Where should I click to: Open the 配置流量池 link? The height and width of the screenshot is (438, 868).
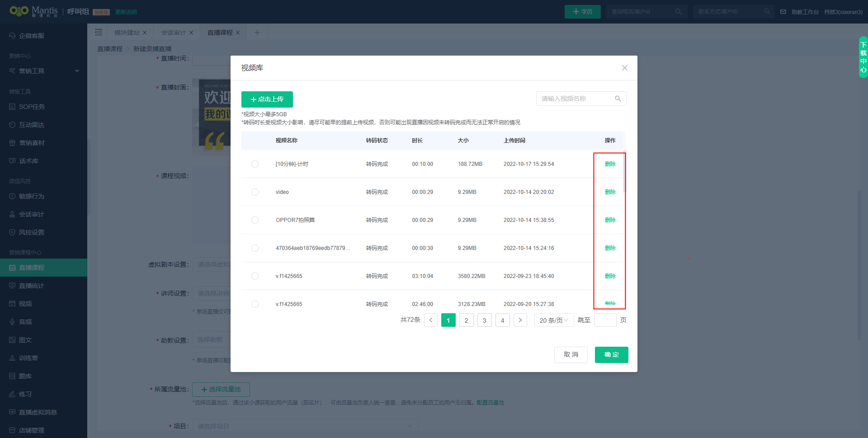[x=491, y=402]
